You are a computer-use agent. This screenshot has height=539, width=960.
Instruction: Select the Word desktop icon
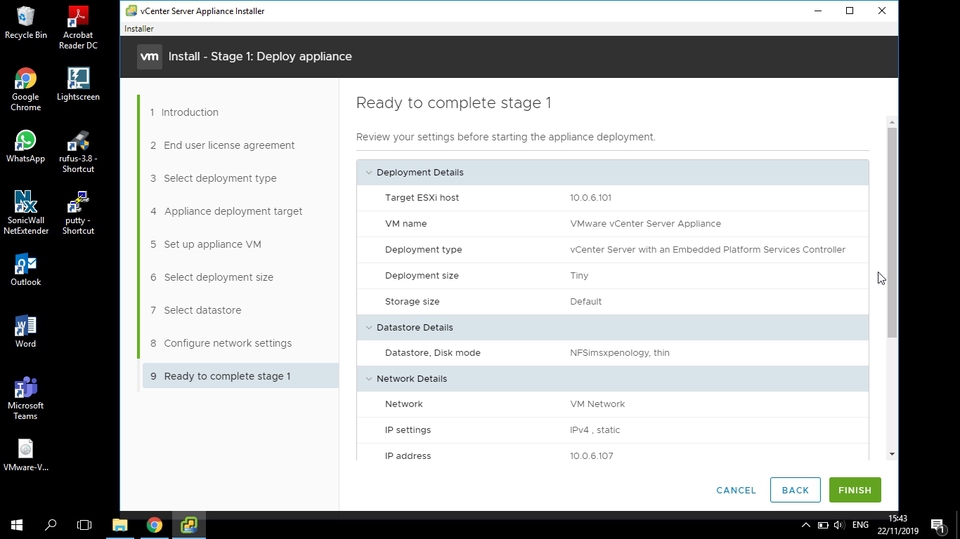[26, 332]
